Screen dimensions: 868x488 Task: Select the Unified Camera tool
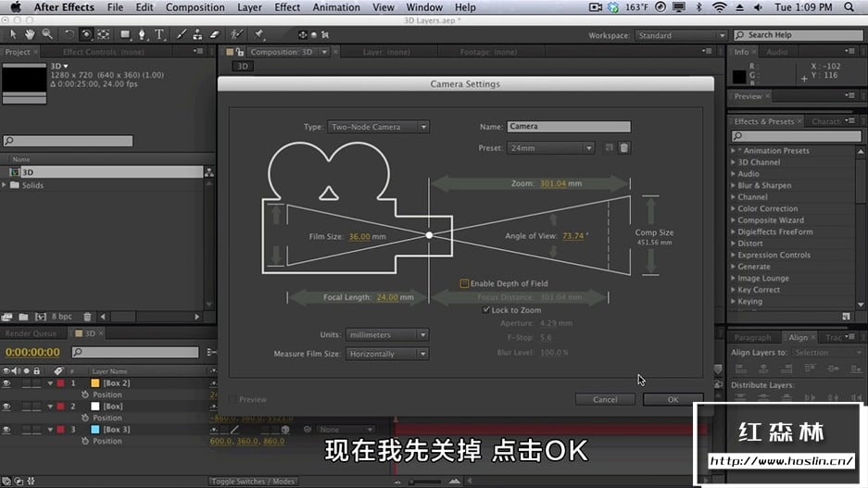click(x=86, y=34)
